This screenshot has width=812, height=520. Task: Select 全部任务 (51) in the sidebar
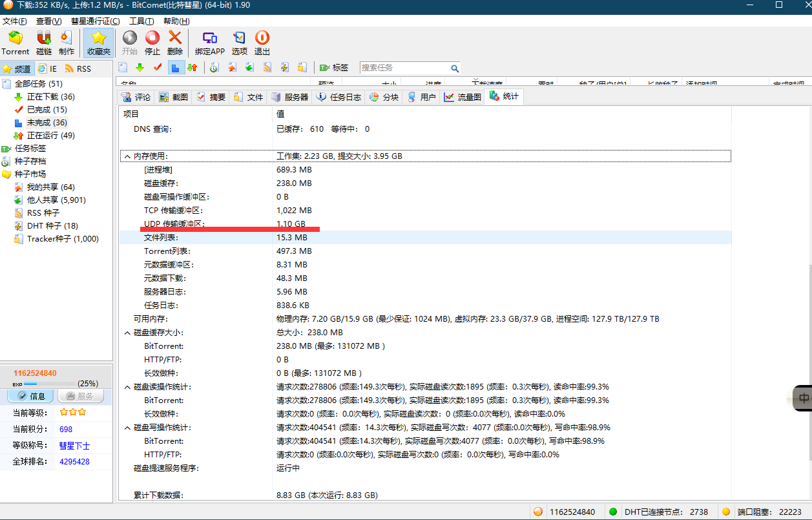39,84
